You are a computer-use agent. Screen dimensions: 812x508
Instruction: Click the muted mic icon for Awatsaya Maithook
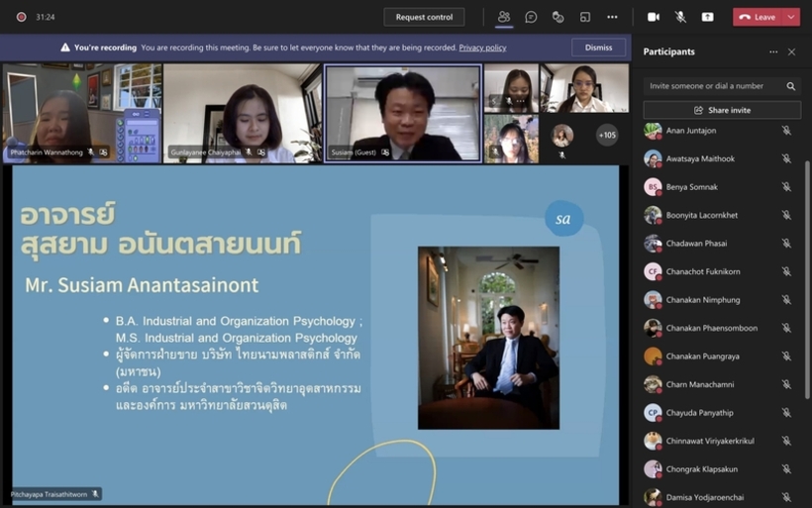786,158
